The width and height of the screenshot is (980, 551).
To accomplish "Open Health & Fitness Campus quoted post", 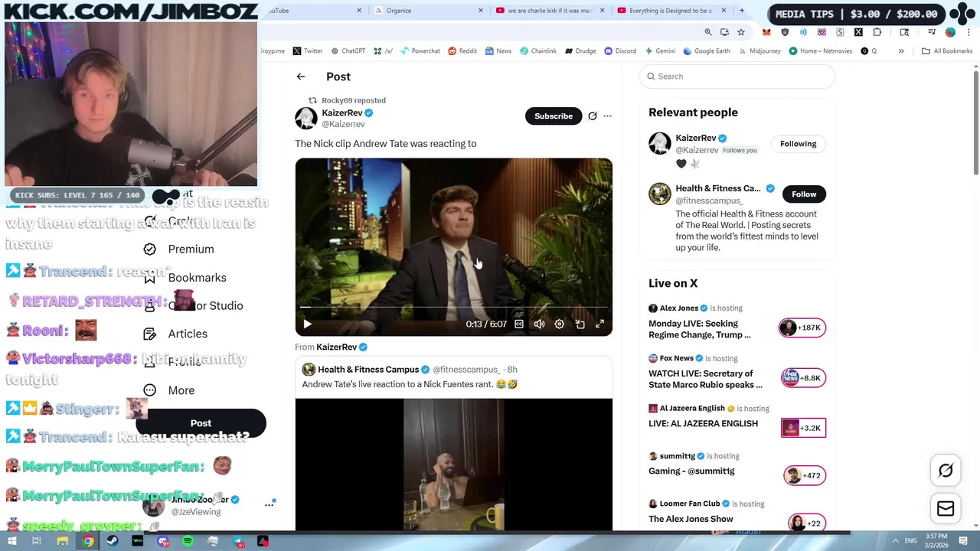I will click(x=453, y=376).
